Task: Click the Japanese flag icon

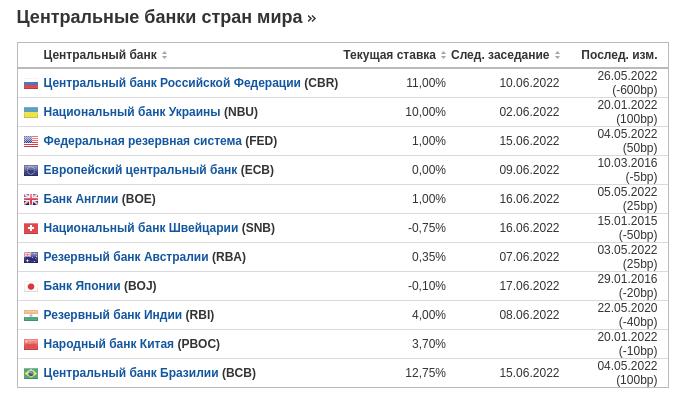Action: pos(31,287)
